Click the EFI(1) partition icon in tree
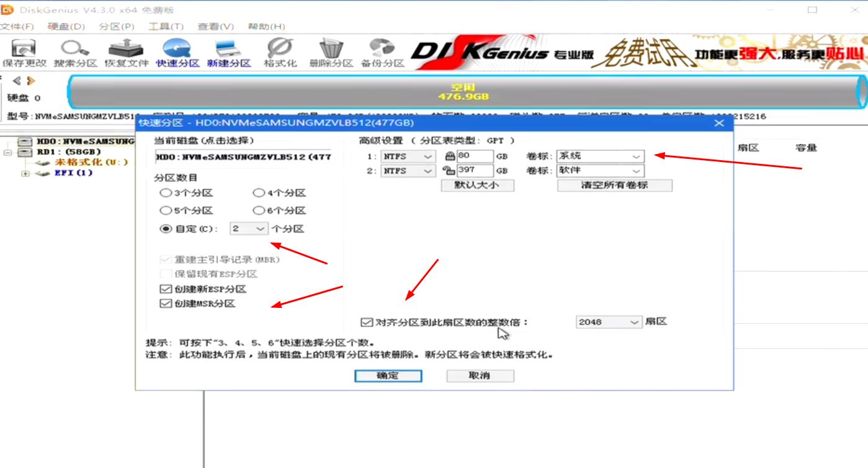 click(43, 173)
